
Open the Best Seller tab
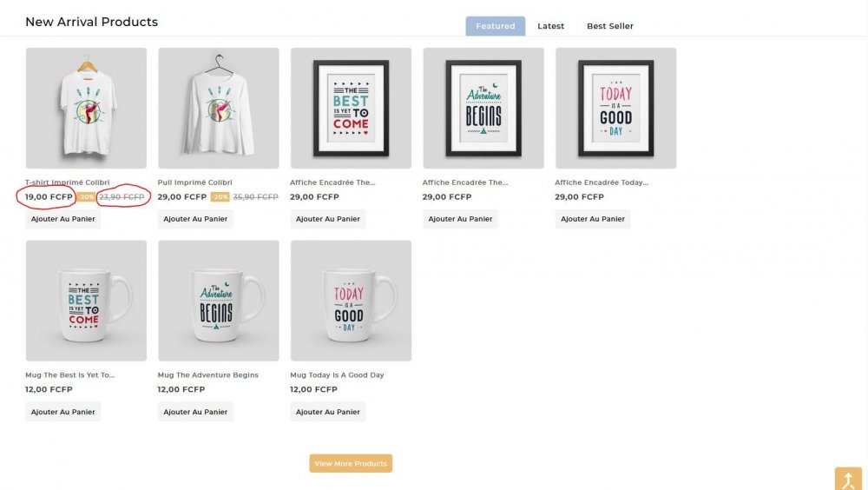pyautogui.click(x=610, y=26)
